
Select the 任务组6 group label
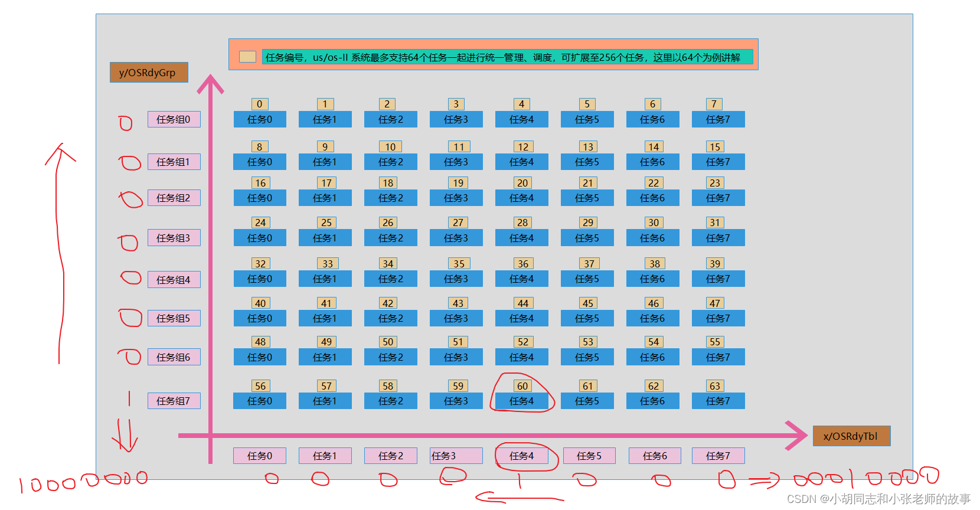click(174, 357)
